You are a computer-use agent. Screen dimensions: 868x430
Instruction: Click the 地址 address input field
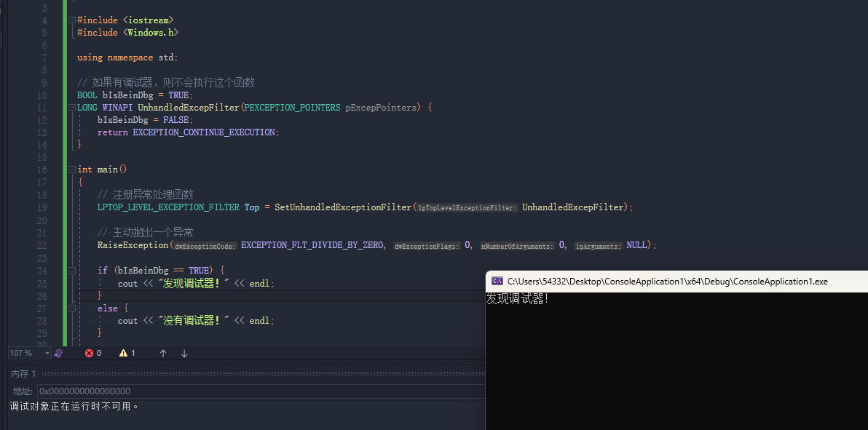click(x=261, y=391)
